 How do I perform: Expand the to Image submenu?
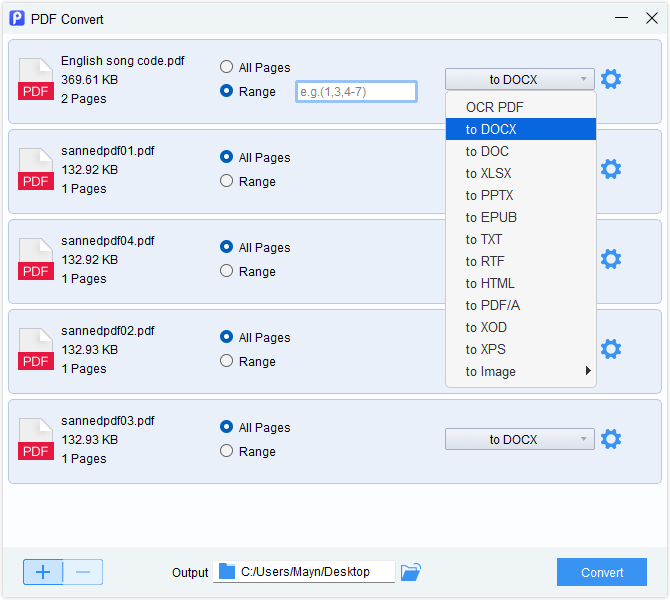coord(520,371)
